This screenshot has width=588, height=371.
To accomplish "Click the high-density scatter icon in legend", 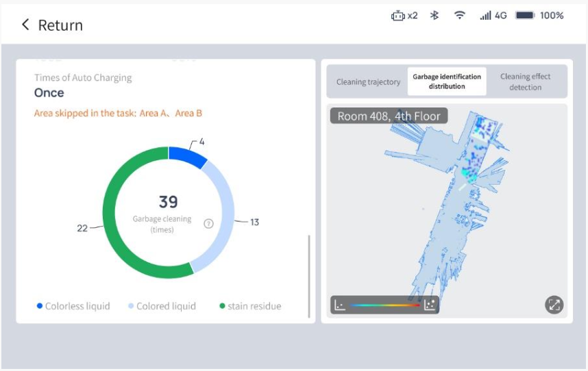I will [x=430, y=305].
